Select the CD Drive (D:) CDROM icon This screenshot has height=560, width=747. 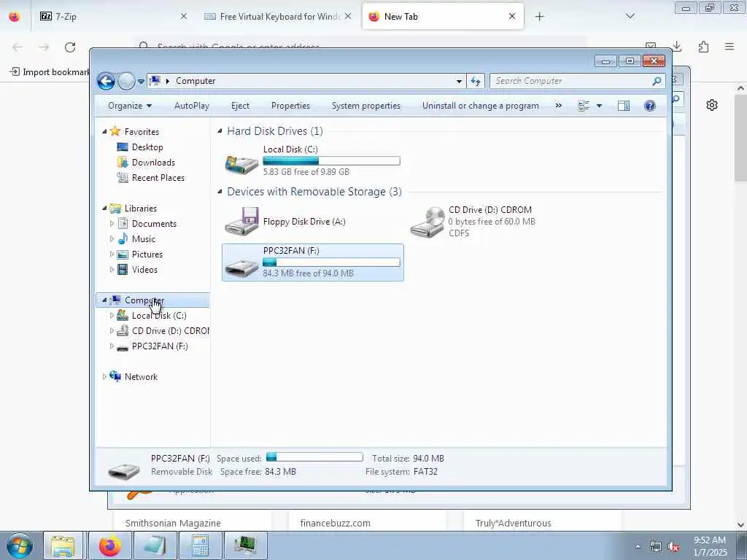(427, 222)
